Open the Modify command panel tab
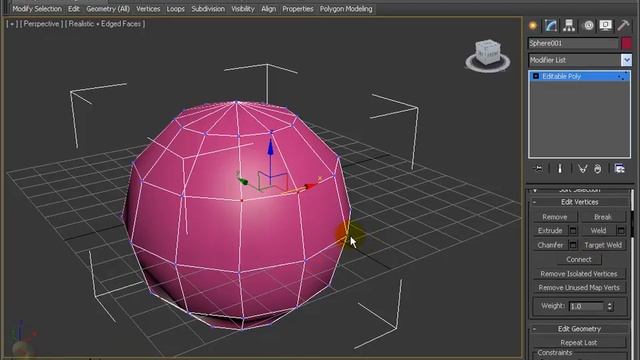640x360 pixels. pos(551,25)
